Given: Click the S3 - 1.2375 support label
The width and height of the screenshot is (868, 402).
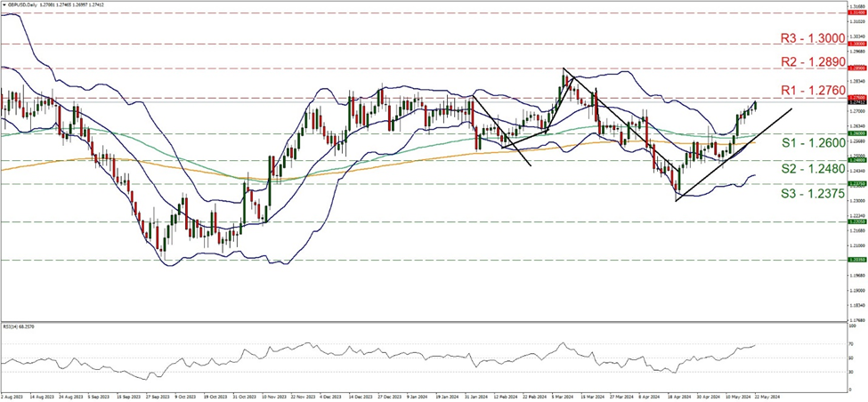Looking at the screenshot, I should [813, 194].
